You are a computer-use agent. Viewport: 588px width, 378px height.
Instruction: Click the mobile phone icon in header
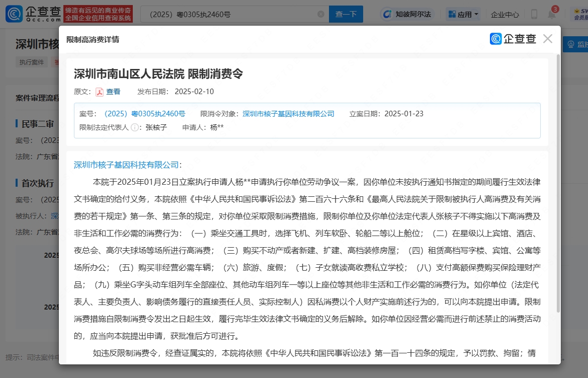(x=534, y=14)
